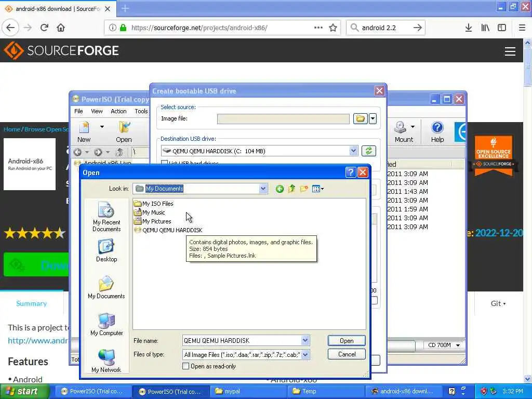The width and height of the screenshot is (532, 399).
Task: Click Create New Folder icon in Open dialog
Action: (304, 189)
